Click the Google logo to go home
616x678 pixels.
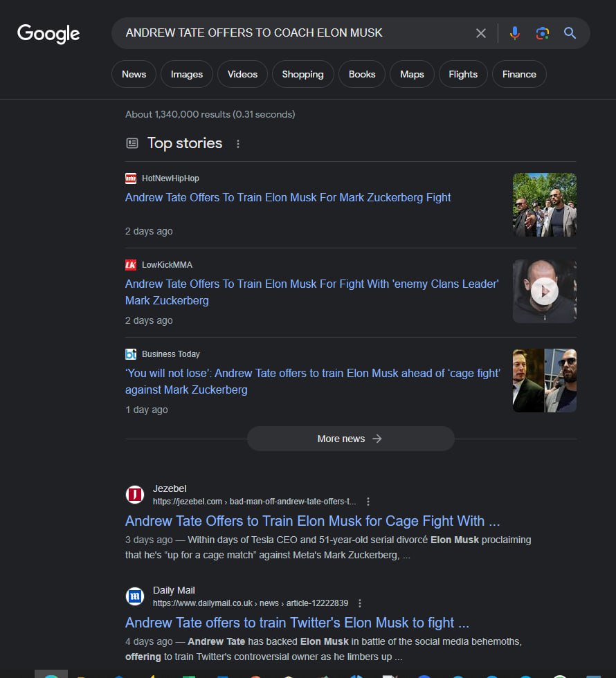(x=48, y=34)
